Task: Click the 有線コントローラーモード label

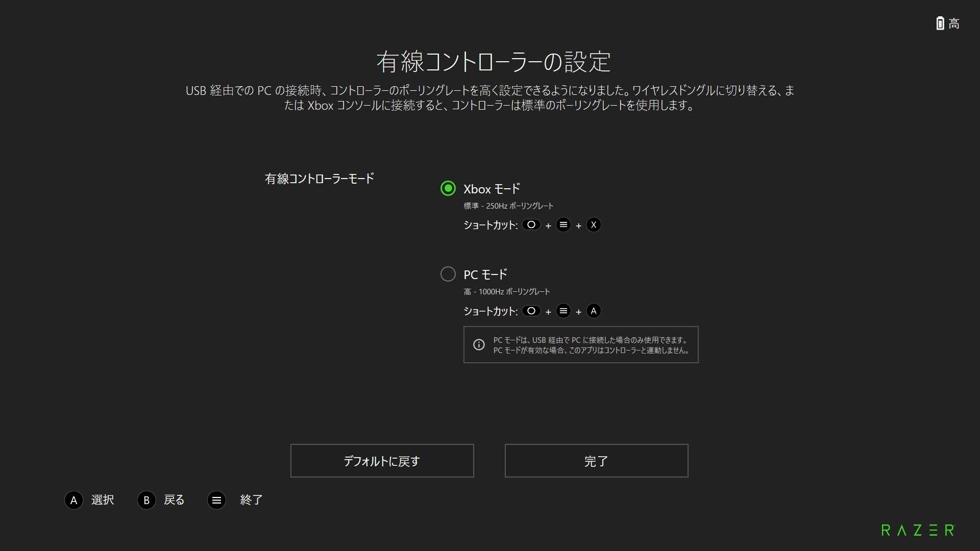Action: (x=320, y=179)
